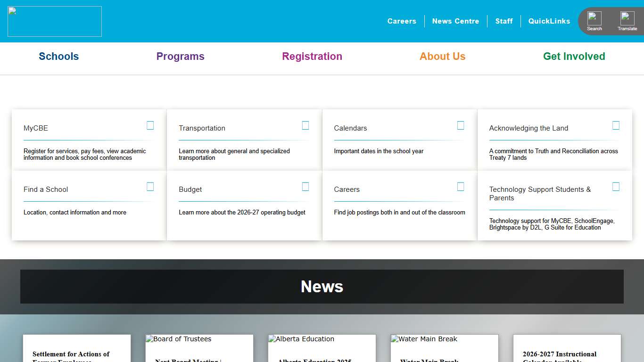Select the Translate icon
Screen dimensions: 644x362
tap(627, 20)
